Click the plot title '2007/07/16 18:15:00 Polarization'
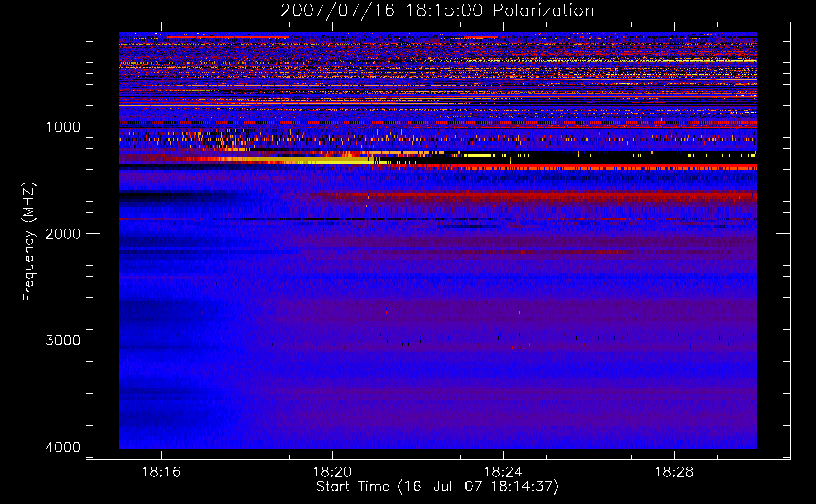 (x=437, y=10)
